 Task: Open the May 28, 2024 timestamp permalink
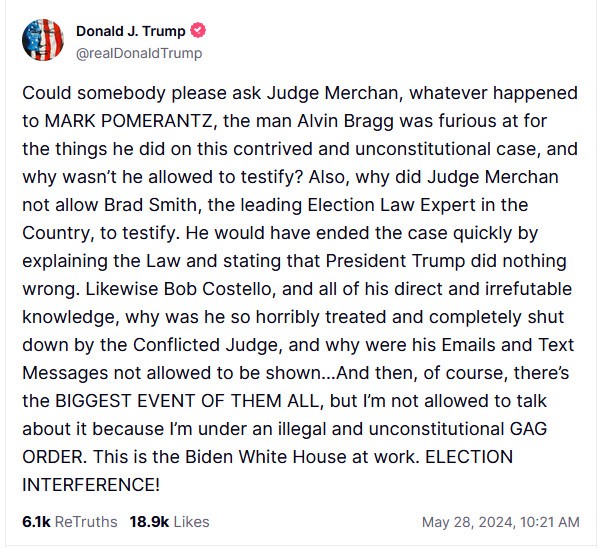pyautogui.click(x=501, y=522)
